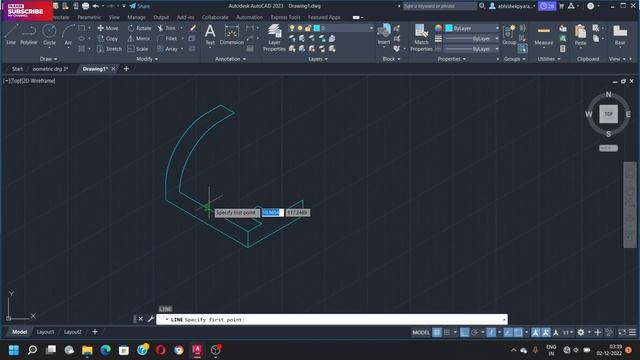Switch to the Layout1 tab
This screenshot has width=640, height=360.
coord(45,332)
